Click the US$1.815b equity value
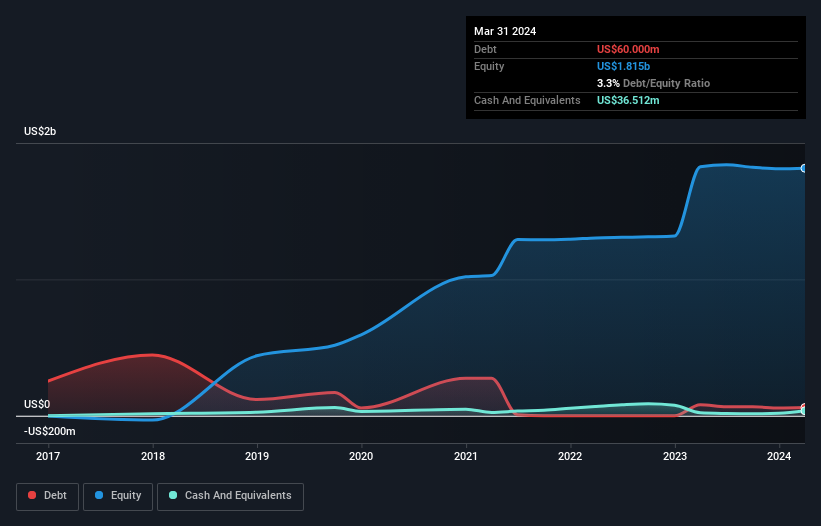Screen dimensions: 821x526 point(623,66)
